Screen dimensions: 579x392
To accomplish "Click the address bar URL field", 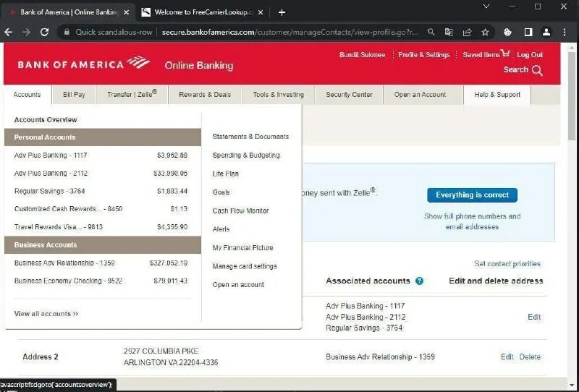I will click(x=290, y=32).
